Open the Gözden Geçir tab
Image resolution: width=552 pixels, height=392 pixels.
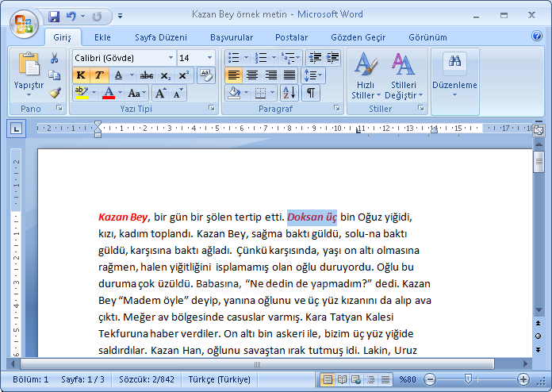[x=358, y=37]
